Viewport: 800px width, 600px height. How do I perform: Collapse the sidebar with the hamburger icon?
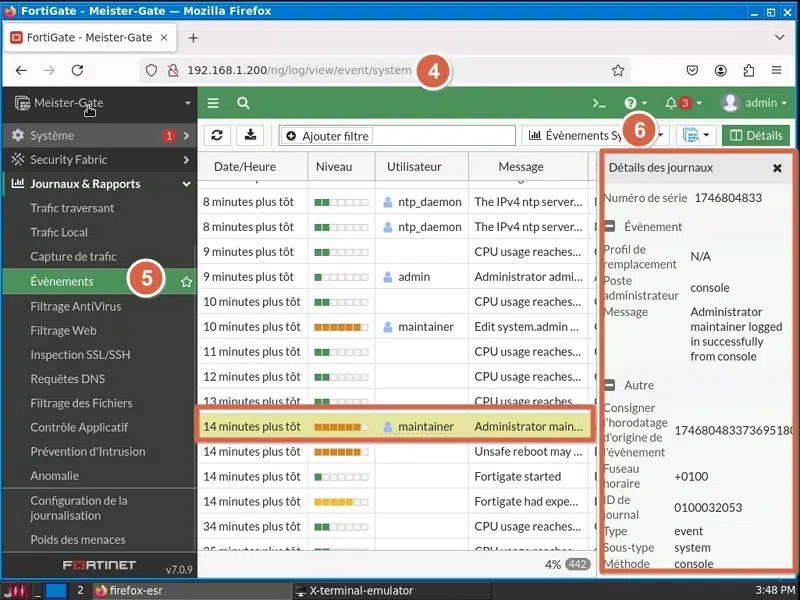tap(213, 103)
